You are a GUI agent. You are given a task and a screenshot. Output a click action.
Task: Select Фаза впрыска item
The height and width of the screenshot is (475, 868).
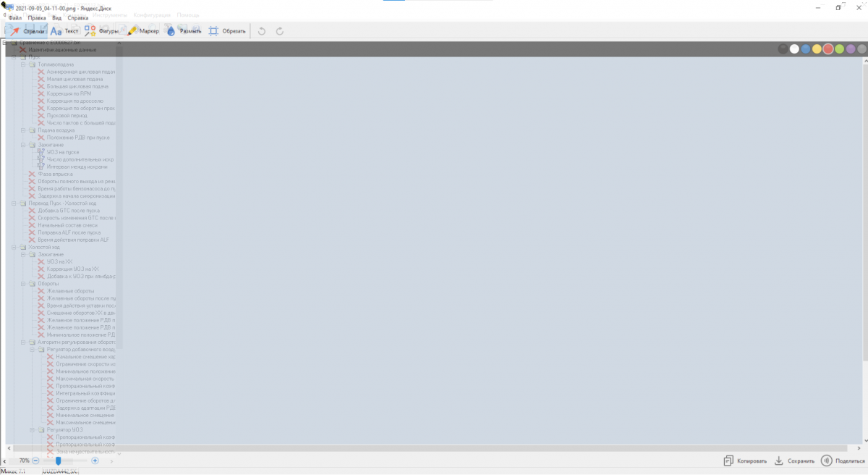(x=55, y=174)
